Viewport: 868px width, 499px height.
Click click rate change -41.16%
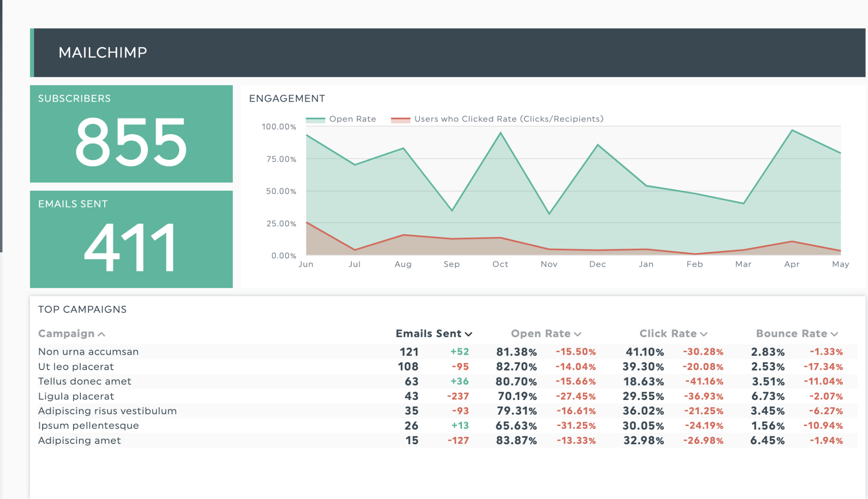pos(704,381)
